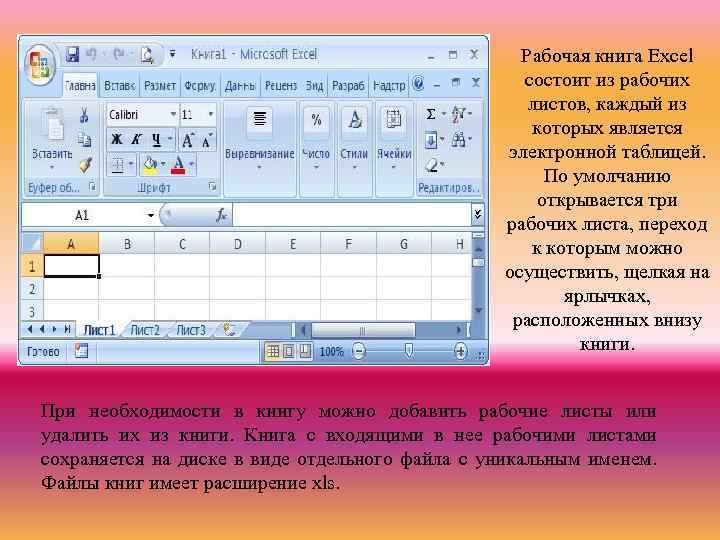
Task: Open the Надстройки ribbon tab
Action: point(389,86)
